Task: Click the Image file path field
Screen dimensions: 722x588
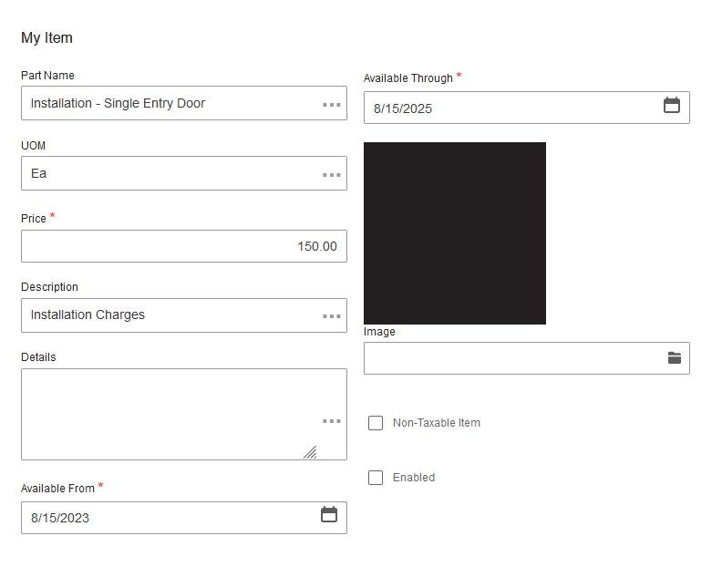Action: 511,358
